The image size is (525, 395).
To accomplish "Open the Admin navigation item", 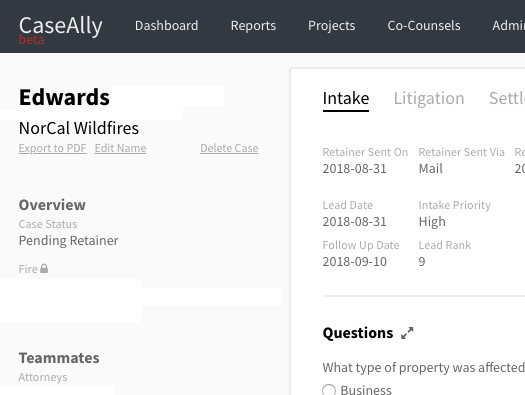I will [508, 26].
